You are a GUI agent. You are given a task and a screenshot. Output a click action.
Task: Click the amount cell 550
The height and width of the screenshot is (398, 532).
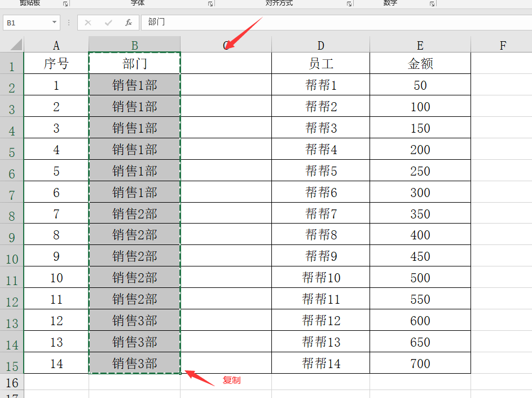tap(420, 299)
